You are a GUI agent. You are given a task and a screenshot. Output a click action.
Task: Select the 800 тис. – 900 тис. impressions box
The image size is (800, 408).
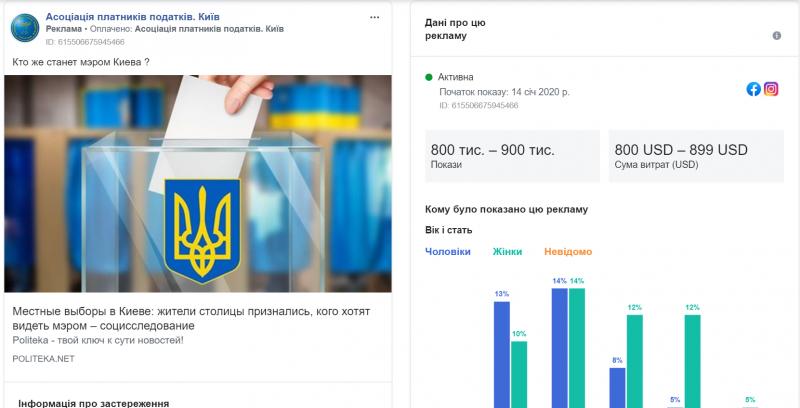pos(512,156)
